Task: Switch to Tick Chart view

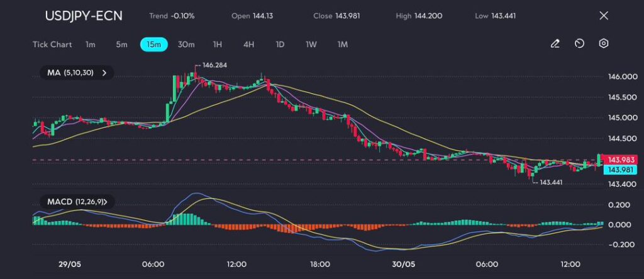Action: click(52, 45)
